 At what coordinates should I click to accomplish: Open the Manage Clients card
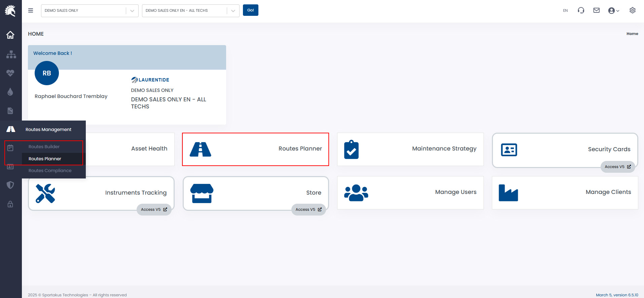coord(565,193)
